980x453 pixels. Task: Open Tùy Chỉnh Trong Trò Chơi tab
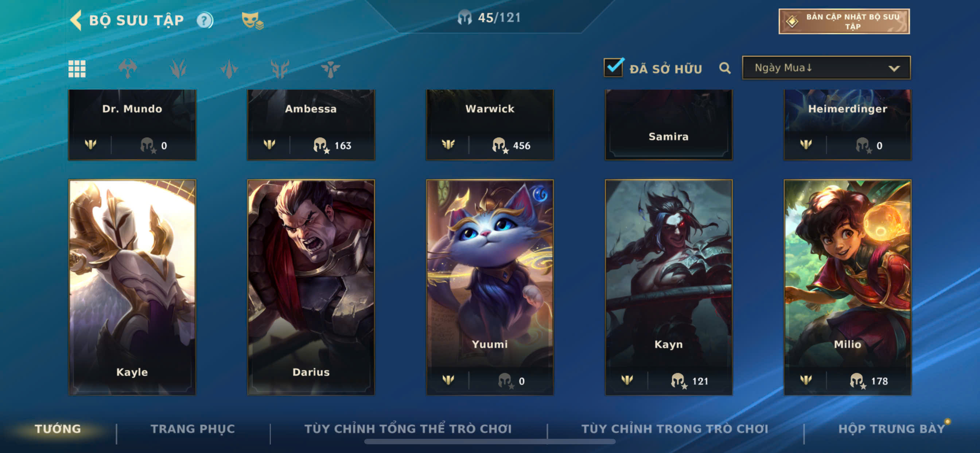[674, 429]
